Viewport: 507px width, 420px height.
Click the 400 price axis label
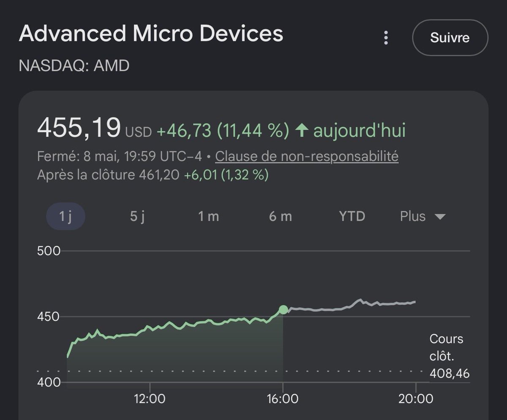[x=49, y=382]
